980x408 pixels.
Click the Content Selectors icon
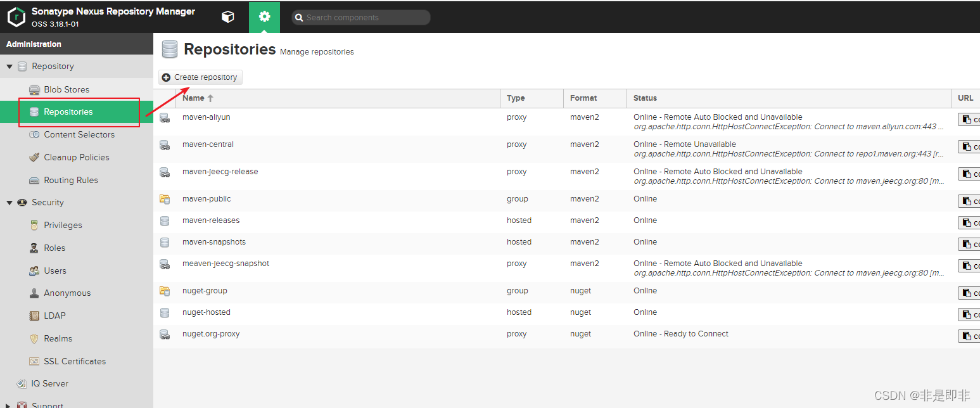pyautogui.click(x=34, y=134)
